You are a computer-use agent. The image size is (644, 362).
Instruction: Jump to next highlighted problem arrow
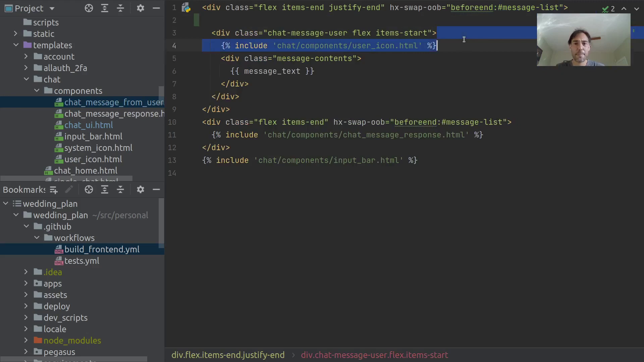[636, 9]
